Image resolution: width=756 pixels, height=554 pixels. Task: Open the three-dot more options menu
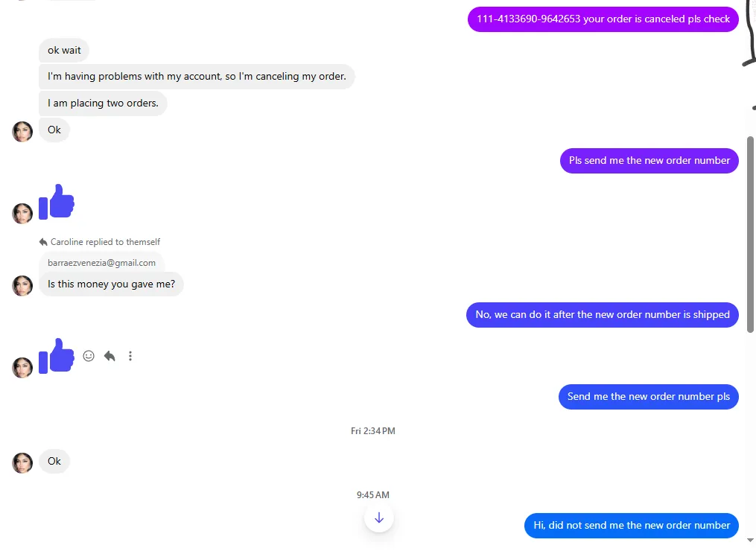click(130, 356)
